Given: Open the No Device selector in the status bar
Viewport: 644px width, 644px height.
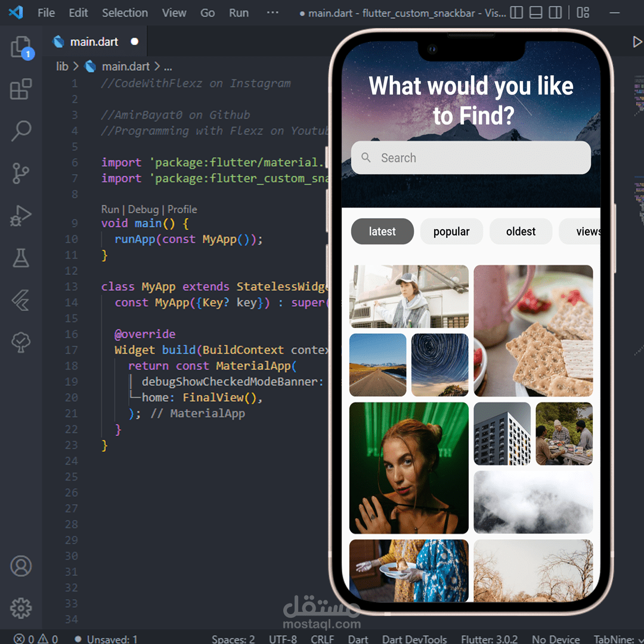Looking at the screenshot, I should point(555,639).
